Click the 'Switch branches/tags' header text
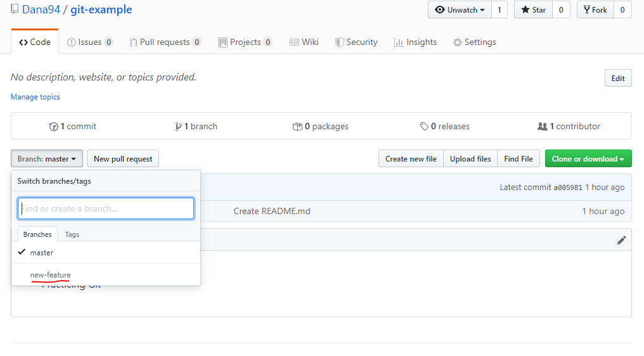Screen dimensions: 644x356 coord(55,181)
